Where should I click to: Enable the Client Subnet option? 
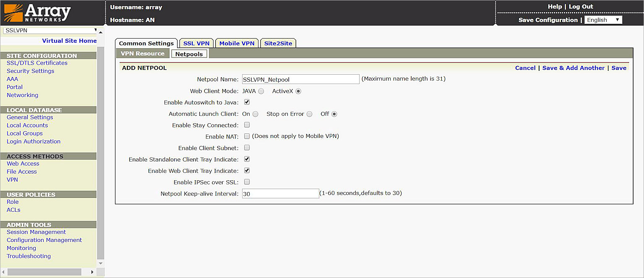247,147
